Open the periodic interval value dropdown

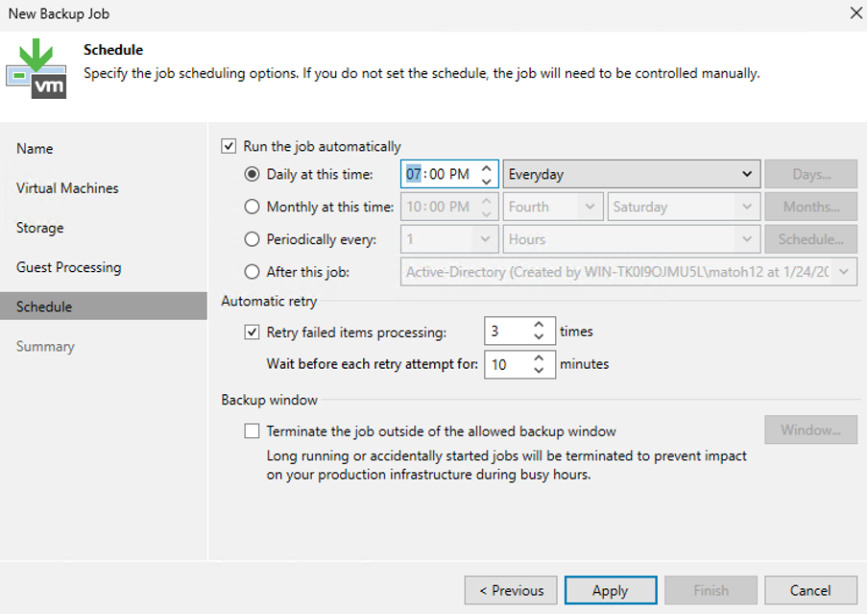point(449,239)
